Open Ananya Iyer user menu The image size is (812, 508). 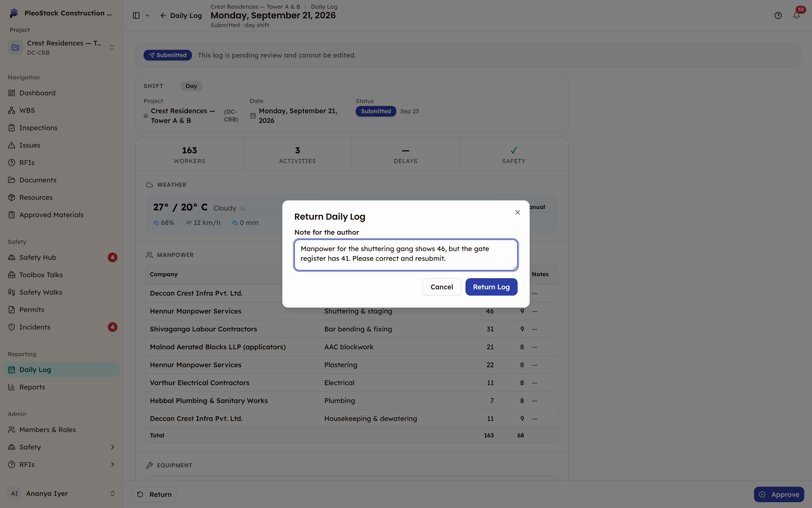tap(62, 493)
